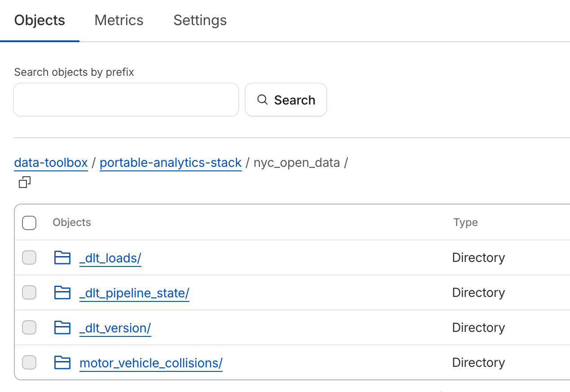Focus the search objects by prefix field

click(x=126, y=100)
